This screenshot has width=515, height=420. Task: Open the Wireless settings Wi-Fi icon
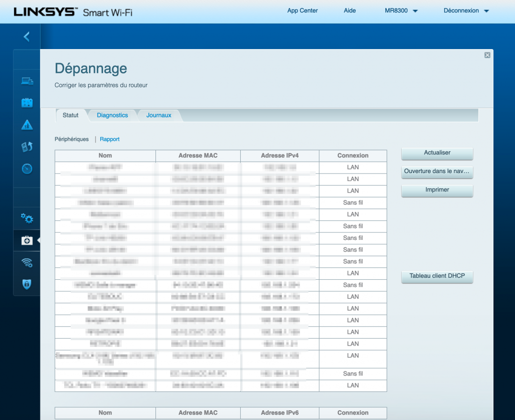(x=27, y=262)
